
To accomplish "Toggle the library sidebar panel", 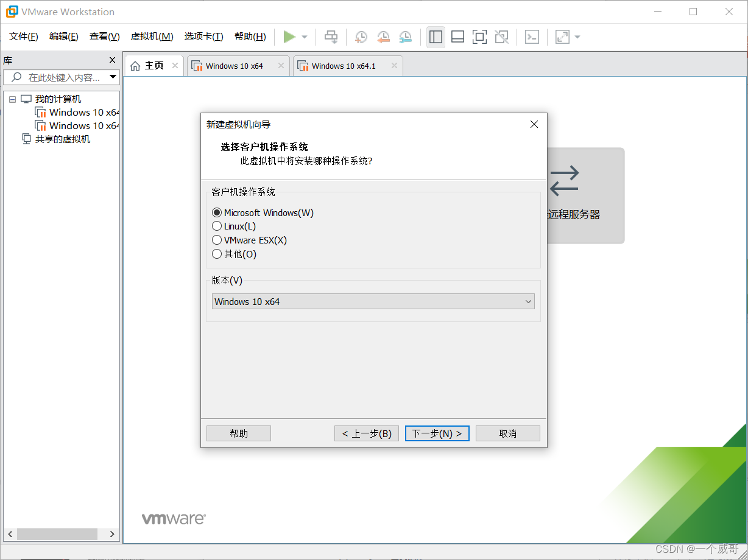I will 436,37.
